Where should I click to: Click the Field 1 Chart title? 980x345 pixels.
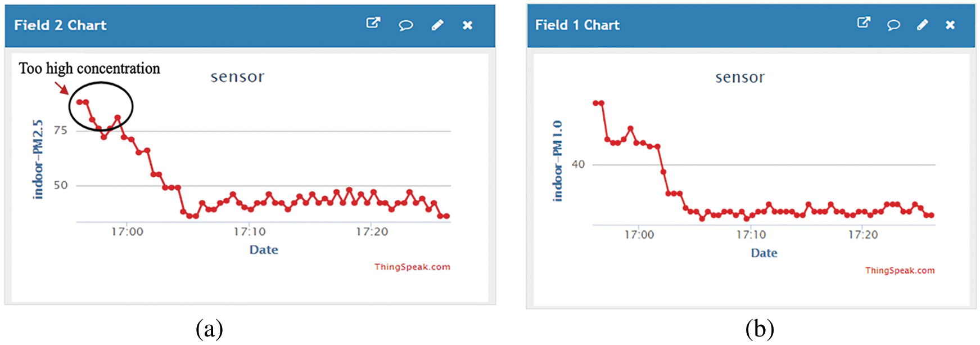(x=577, y=25)
